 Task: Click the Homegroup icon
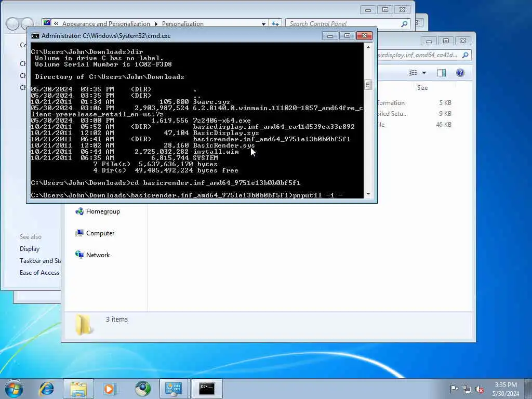tap(79, 211)
